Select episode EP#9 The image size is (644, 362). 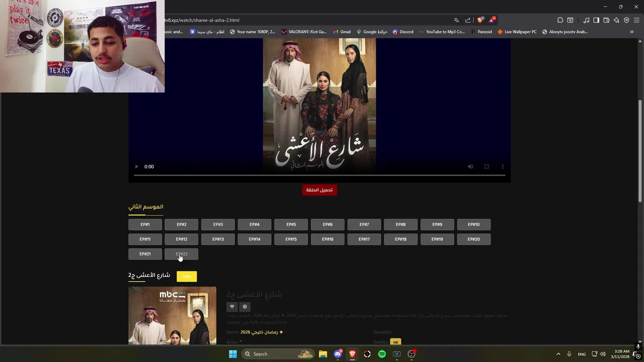[437, 225]
